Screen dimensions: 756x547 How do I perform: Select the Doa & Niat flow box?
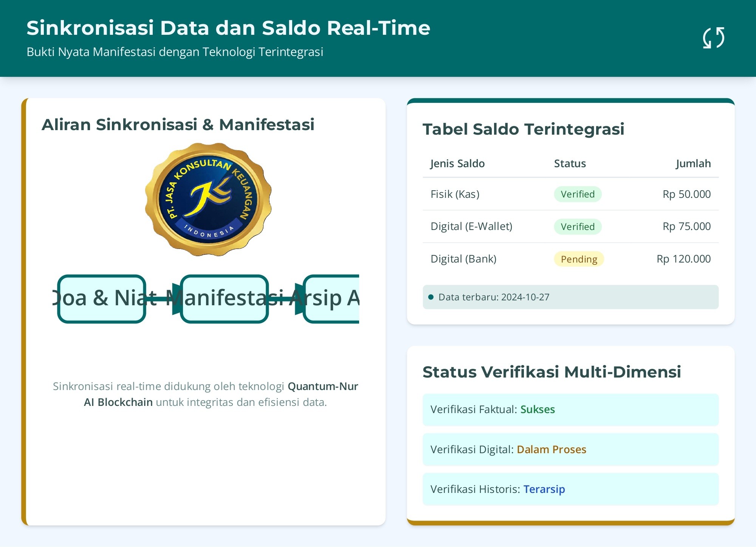click(x=102, y=299)
